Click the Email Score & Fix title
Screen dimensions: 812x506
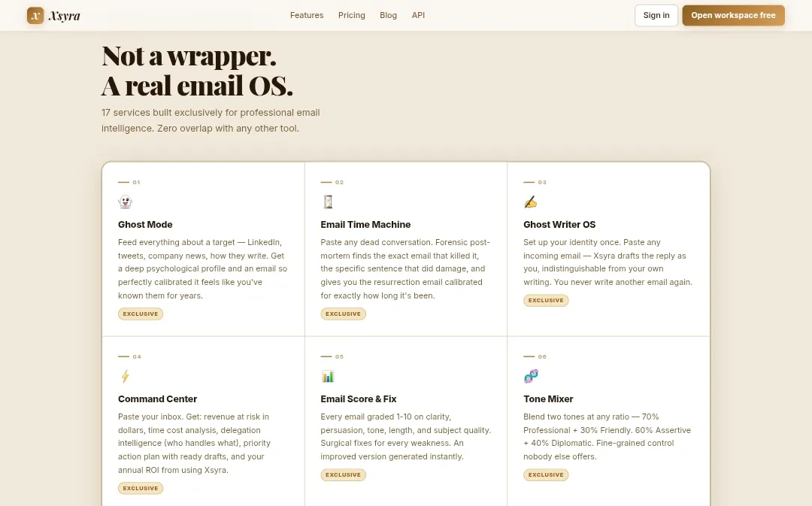coord(359,398)
